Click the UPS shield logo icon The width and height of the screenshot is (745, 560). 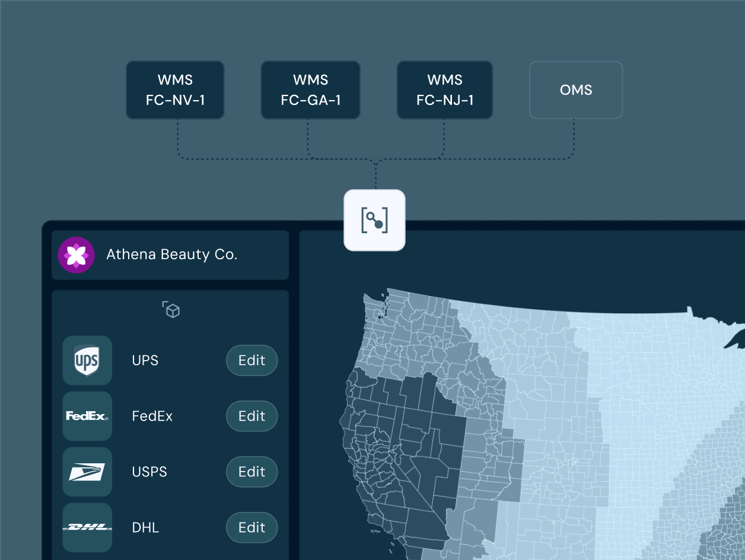coord(87,360)
